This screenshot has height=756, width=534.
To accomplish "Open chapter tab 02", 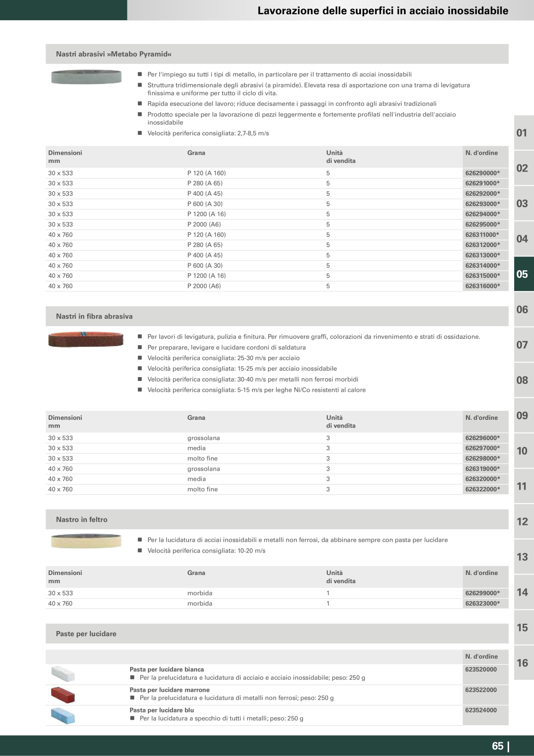I will 524,168.
